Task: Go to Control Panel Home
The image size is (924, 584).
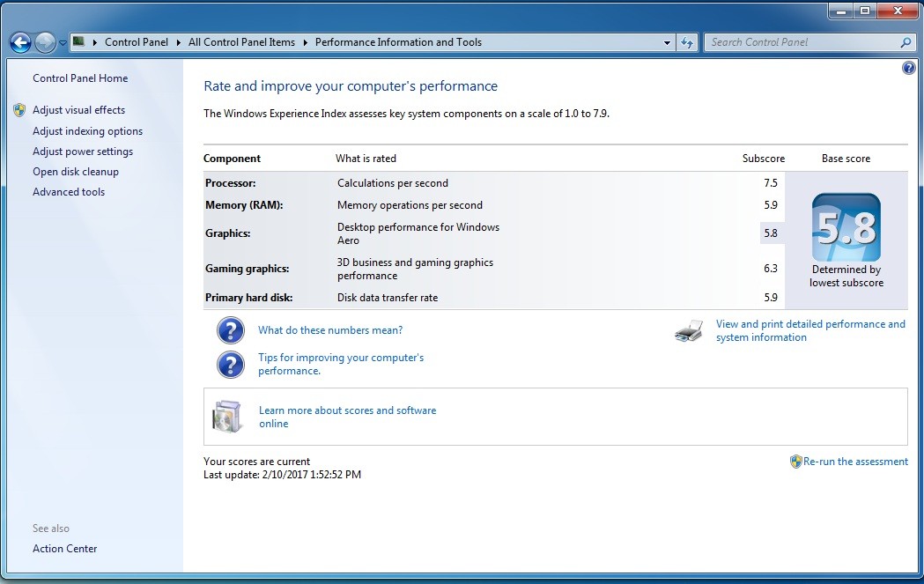Action: (x=80, y=78)
